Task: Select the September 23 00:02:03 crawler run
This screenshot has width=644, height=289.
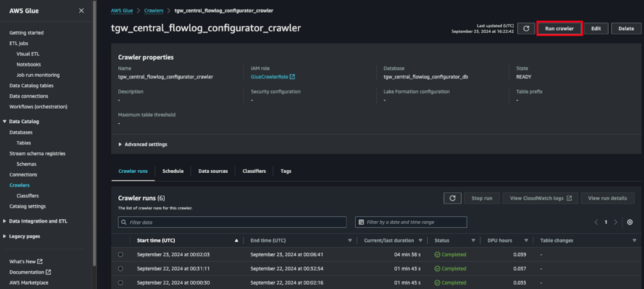Action: [x=120, y=254]
